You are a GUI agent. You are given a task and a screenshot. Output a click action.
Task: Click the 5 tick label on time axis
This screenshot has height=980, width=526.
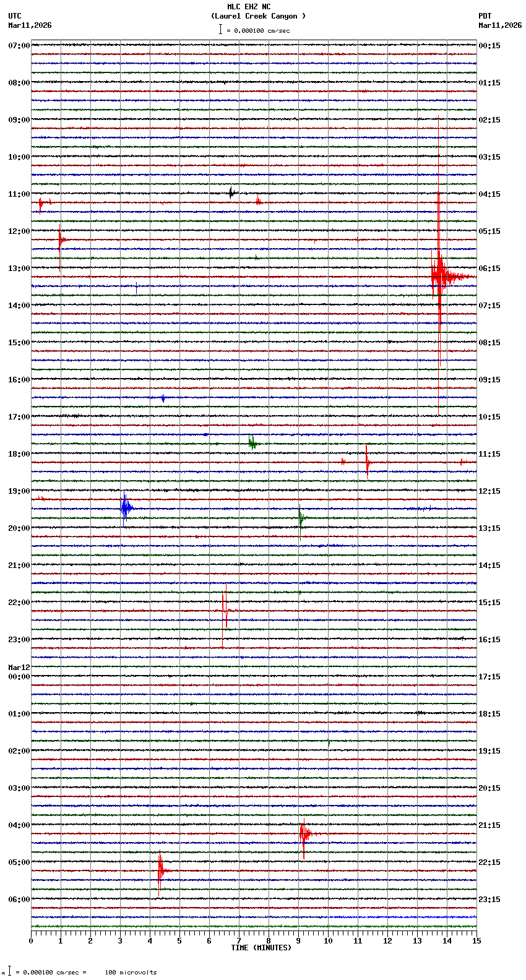pos(179,941)
